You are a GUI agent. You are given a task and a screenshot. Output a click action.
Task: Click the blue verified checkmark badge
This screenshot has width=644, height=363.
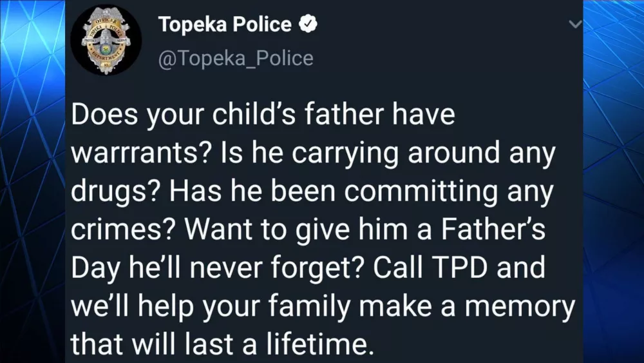[308, 25]
